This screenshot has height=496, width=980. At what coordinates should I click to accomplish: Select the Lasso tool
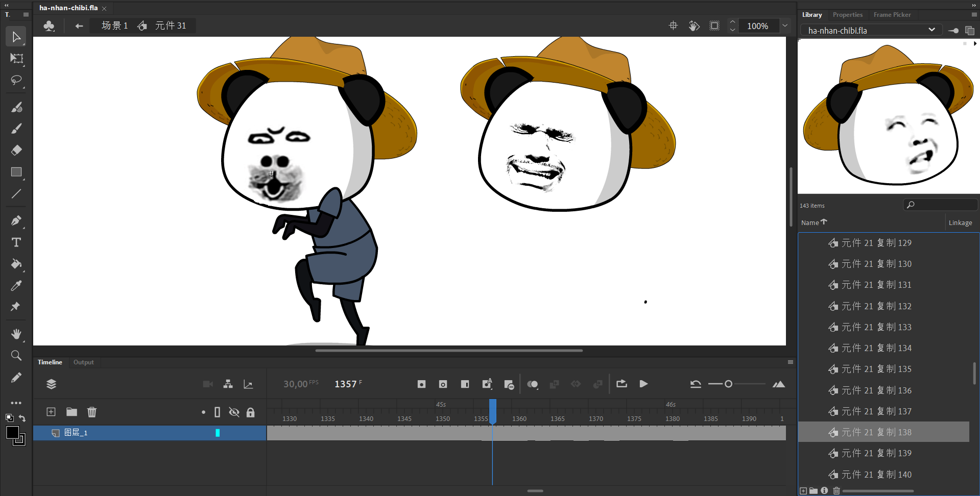16,81
